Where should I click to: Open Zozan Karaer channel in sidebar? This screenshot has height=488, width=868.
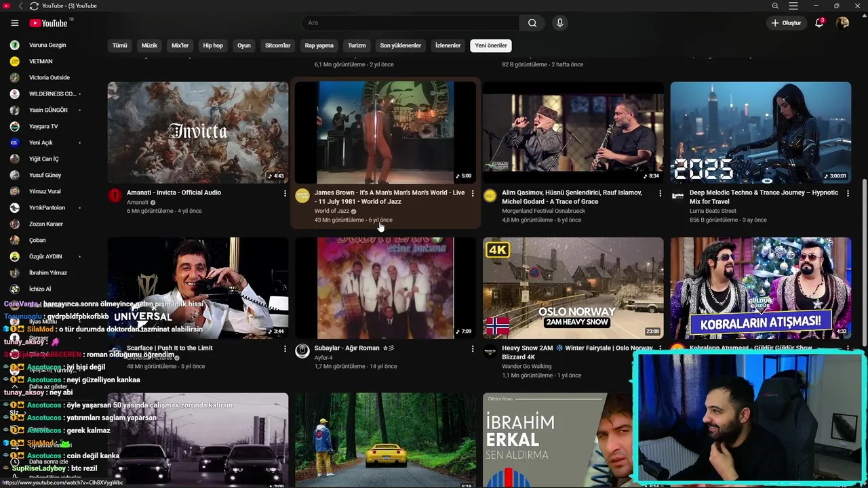(45, 224)
